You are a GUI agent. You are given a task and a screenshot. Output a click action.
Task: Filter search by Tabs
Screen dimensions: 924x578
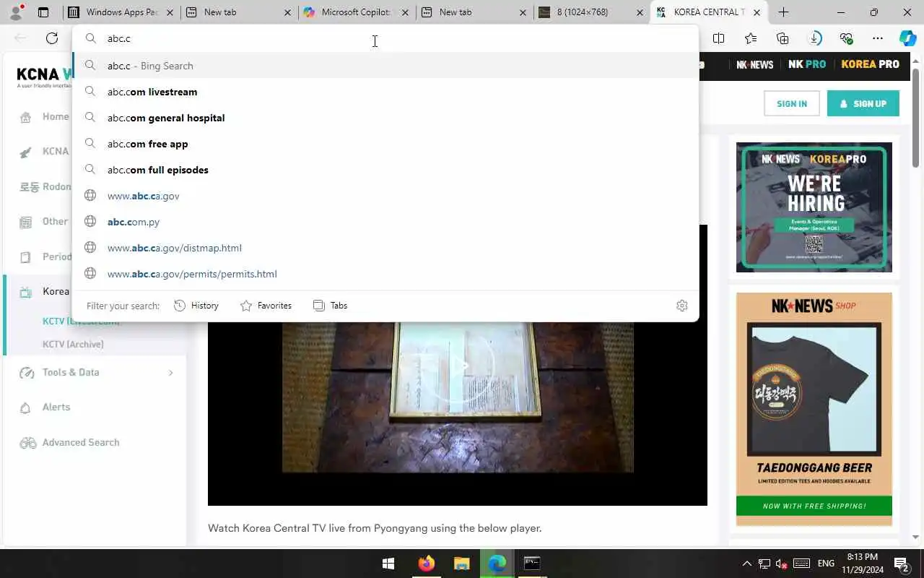click(x=331, y=306)
